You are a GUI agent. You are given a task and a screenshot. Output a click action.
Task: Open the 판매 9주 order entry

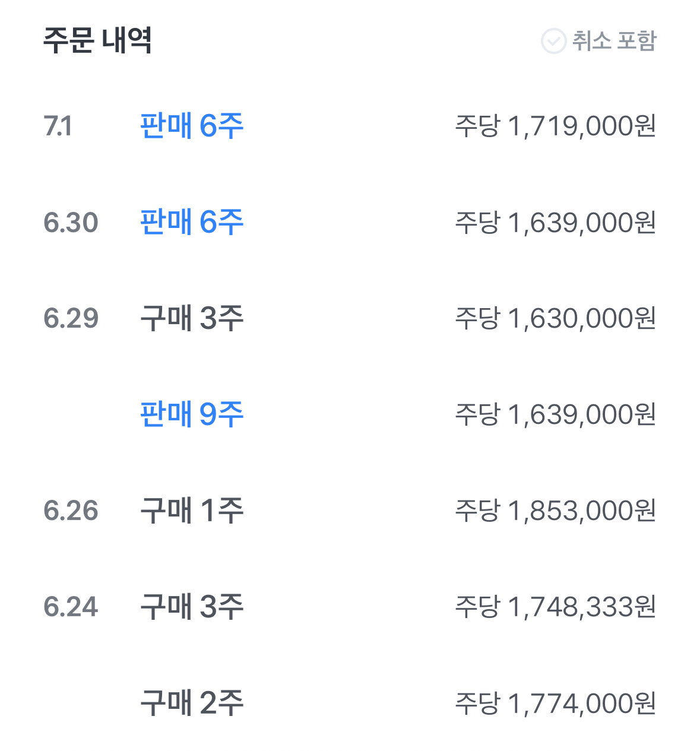(350, 414)
